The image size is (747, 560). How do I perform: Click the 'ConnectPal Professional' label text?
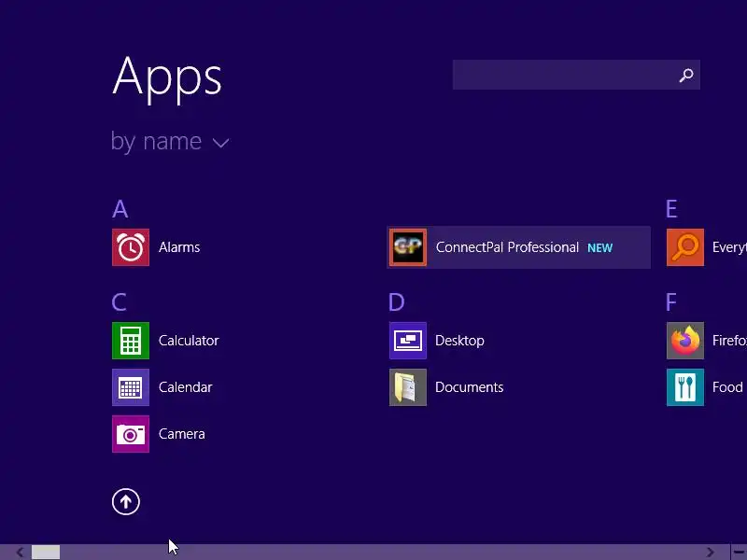click(x=507, y=247)
